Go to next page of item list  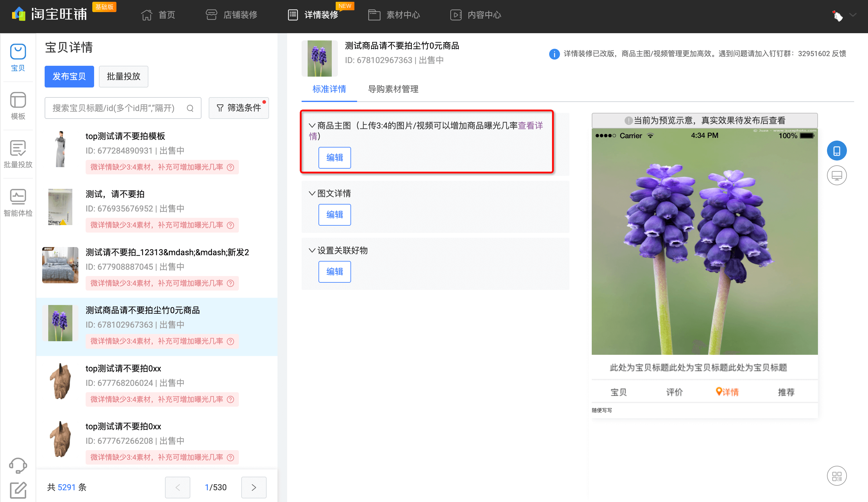[x=254, y=487]
